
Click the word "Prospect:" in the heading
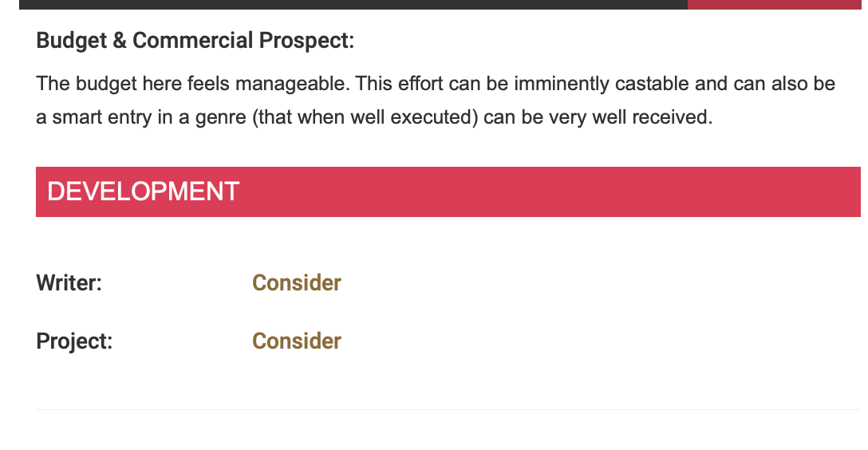point(306,41)
